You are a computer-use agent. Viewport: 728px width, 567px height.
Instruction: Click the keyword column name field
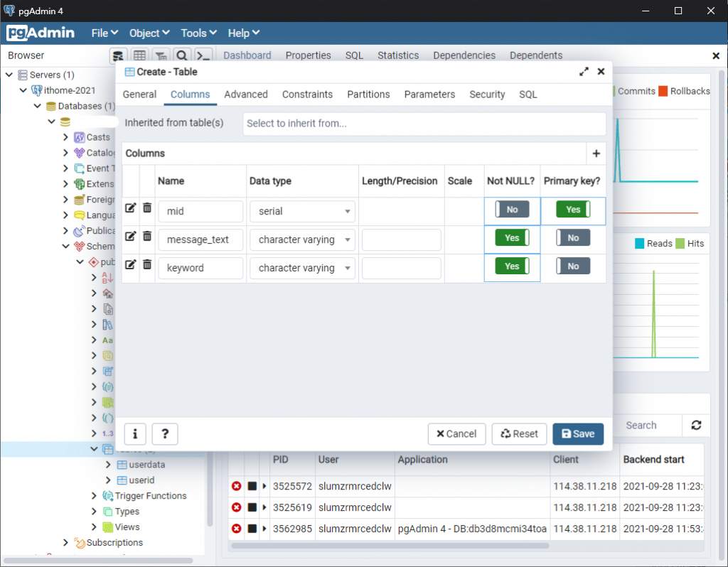point(200,268)
